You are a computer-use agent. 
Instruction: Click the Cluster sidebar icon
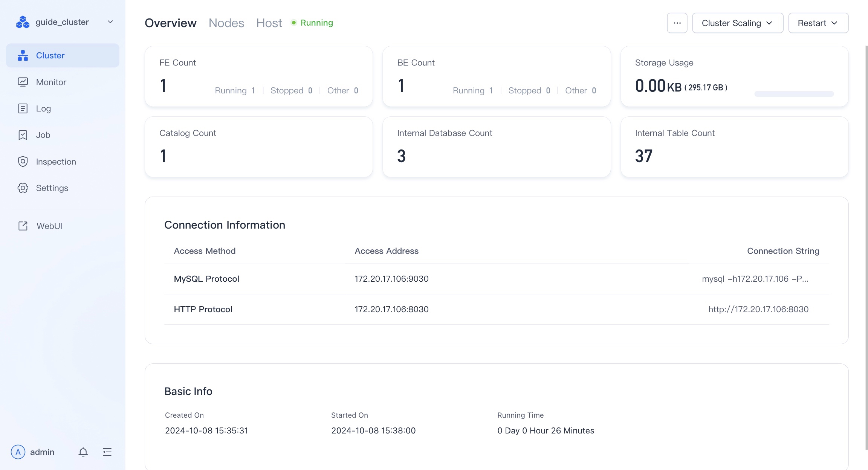(x=23, y=55)
